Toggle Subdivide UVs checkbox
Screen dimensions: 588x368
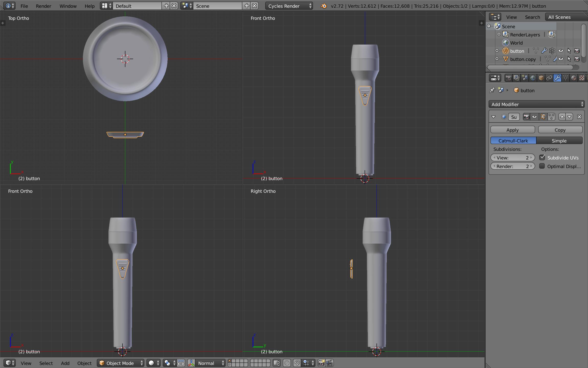[542, 157]
